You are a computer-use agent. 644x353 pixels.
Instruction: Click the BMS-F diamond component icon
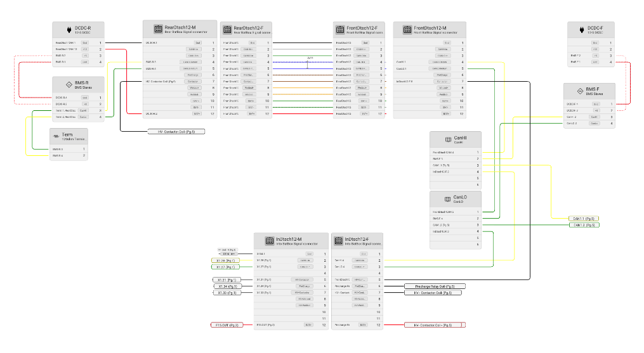tap(580, 91)
